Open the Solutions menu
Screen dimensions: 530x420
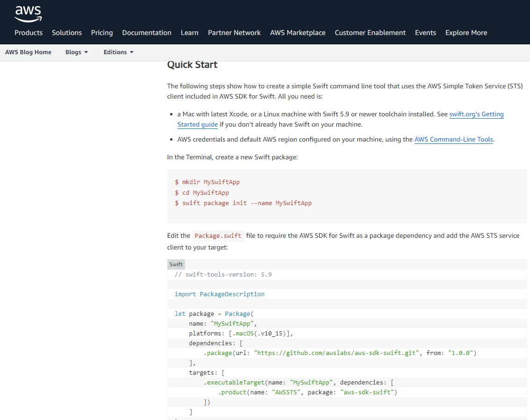pos(66,33)
